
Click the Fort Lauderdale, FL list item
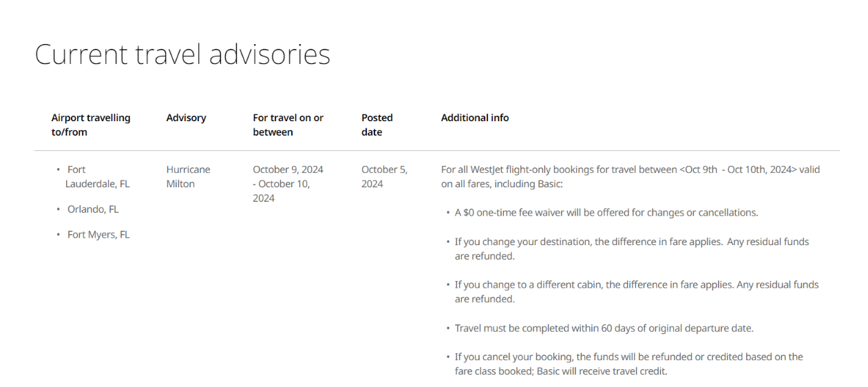click(x=96, y=177)
